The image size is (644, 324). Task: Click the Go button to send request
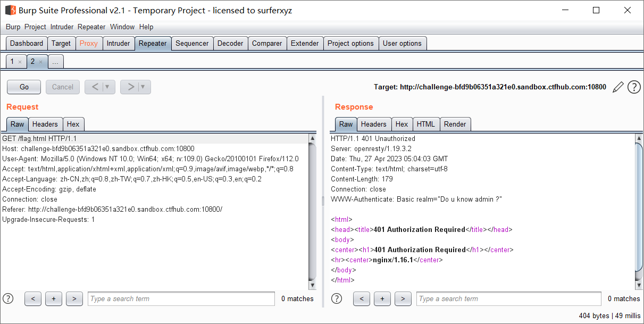pos(24,87)
